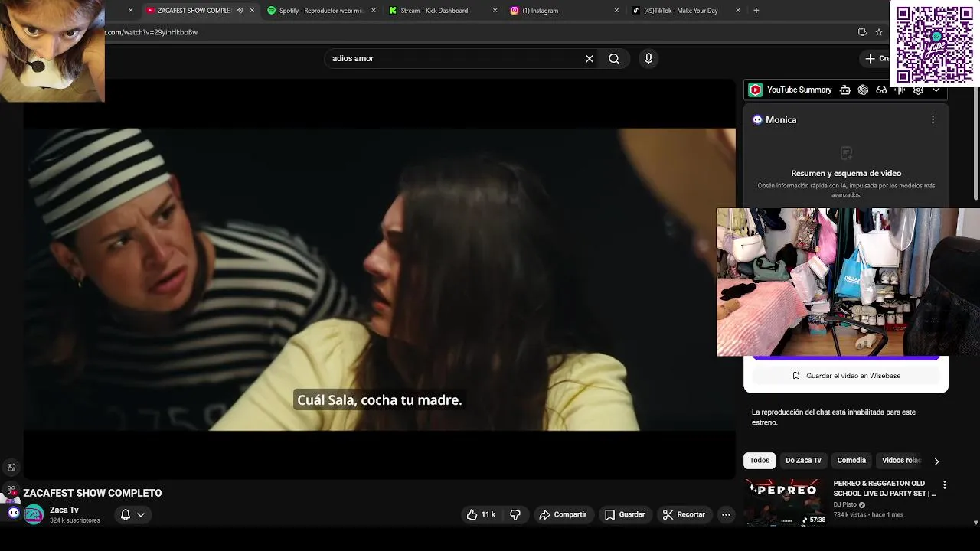
Task: Like the video with thumbs up
Action: (x=482, y=514)
